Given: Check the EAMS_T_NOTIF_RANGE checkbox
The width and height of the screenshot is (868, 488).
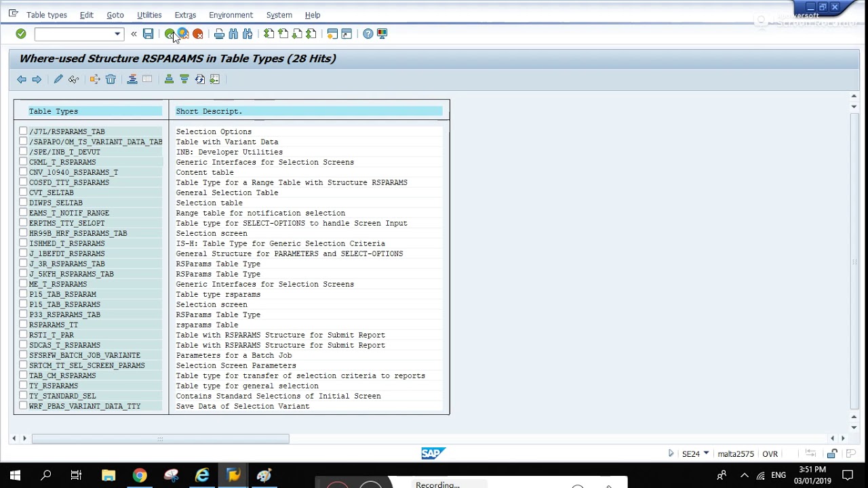Looking at the screenshot, I should pyautogui.click(x=23, y=212).
